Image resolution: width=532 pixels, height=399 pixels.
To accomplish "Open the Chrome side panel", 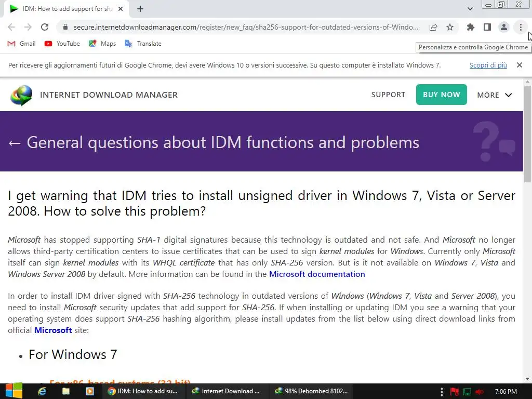I will [x=487, y=27].
